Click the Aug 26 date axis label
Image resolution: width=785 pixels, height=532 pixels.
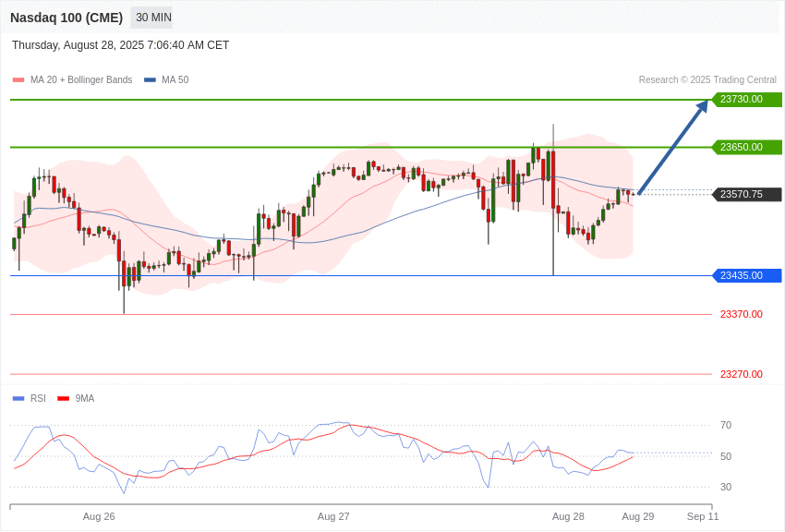coord(99,516)
